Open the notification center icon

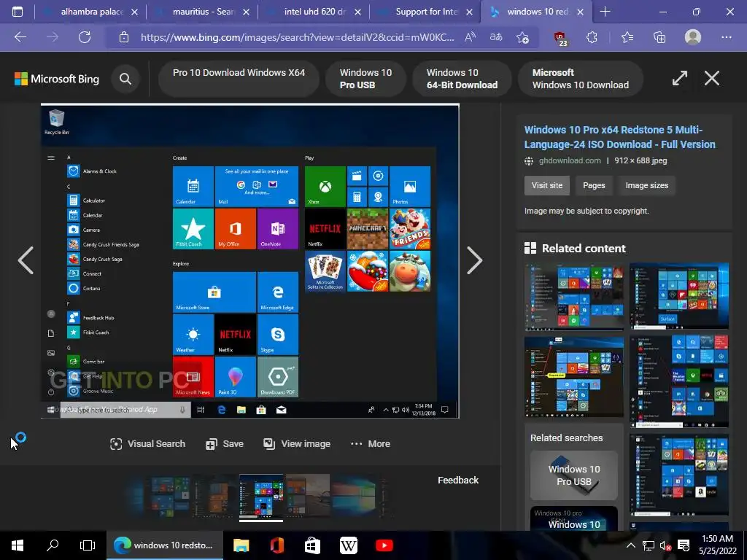(x=684, y=545)
